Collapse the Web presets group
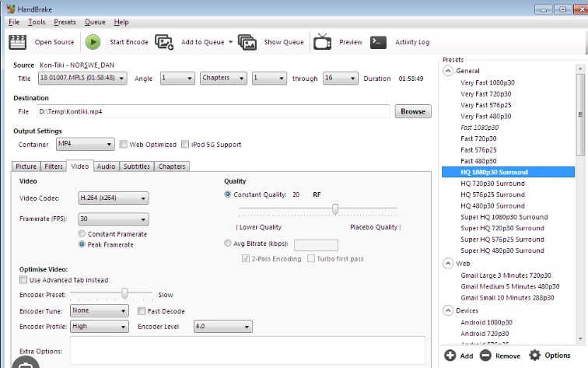588x368 pixels. (448, 263)
